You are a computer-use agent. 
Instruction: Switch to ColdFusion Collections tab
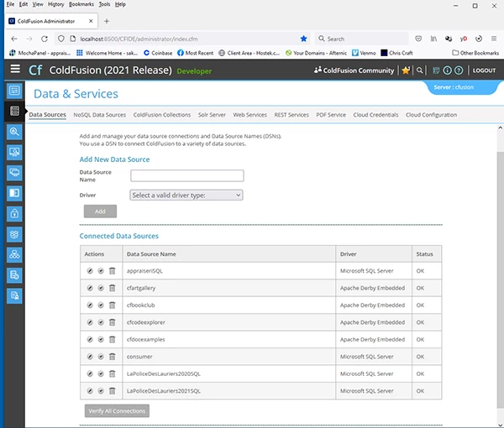coord(162,115)
